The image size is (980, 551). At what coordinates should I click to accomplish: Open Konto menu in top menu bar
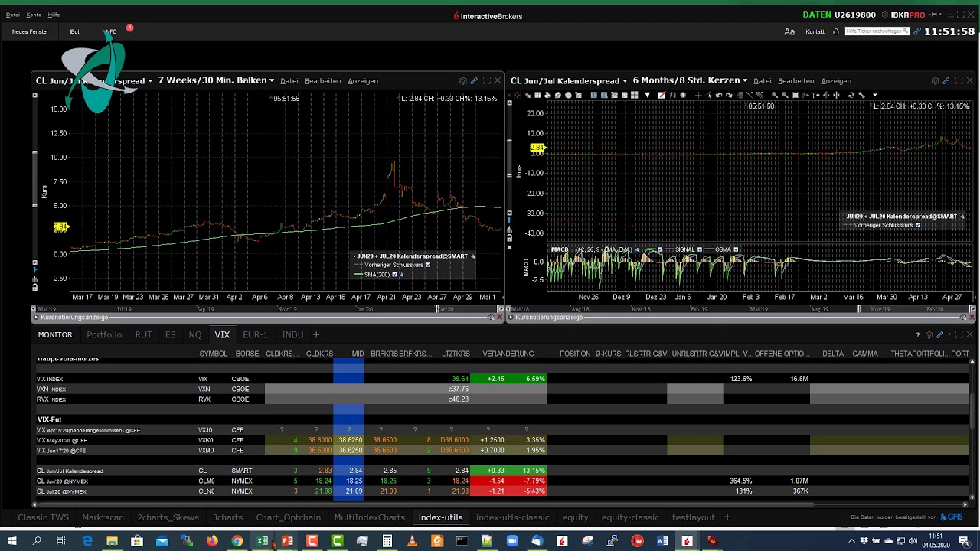coord(34,15)
